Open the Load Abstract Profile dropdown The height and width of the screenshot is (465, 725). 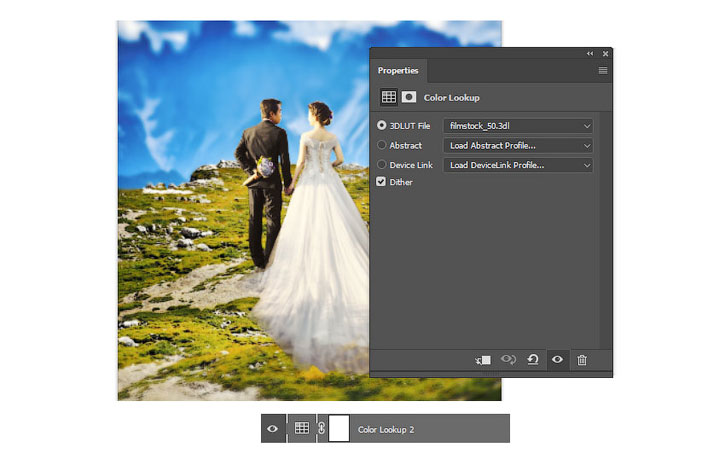518,146
